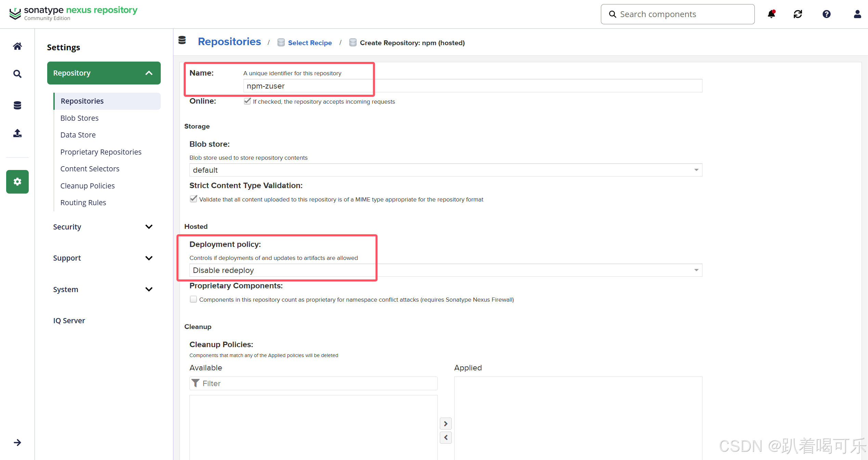Open the Home dashboard icon
Screen dimensions: 868x460
coord(17,46)
